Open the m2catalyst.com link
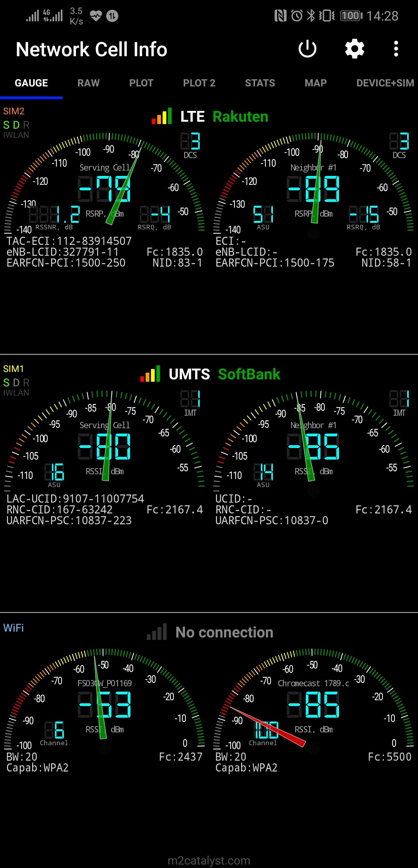The width and height of the screenshot is (418, 868). pyautogui.click(x=209, y=861)
